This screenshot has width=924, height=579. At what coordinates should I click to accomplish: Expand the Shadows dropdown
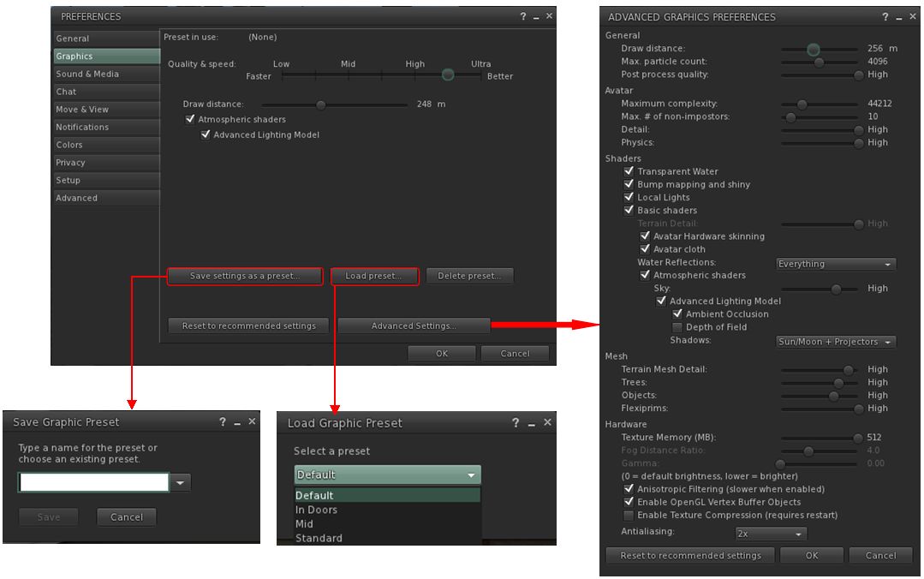pos(835,342)
